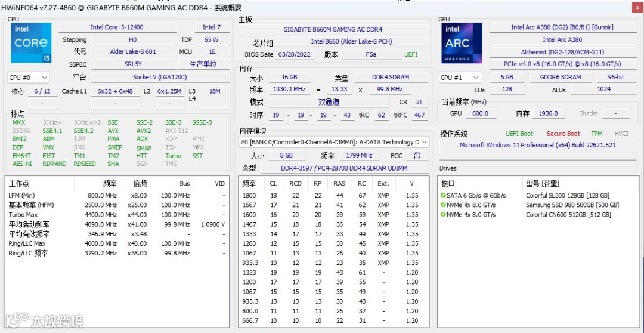Screen dimensions: 644x333
Task: Click the Turbo Max operating point row
Action: point(117,215)
